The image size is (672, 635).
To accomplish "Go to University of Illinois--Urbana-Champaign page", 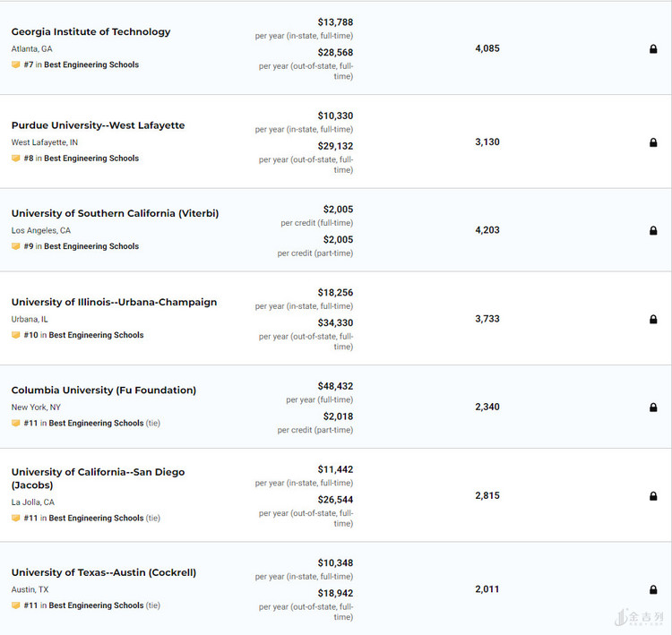I will point(114,303).
